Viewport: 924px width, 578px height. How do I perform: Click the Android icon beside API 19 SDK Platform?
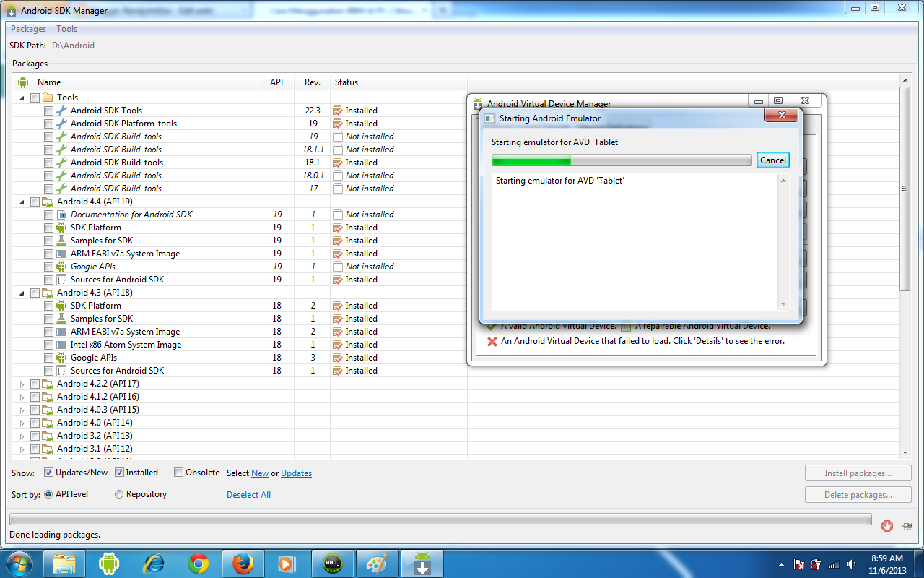coord(61,228)
